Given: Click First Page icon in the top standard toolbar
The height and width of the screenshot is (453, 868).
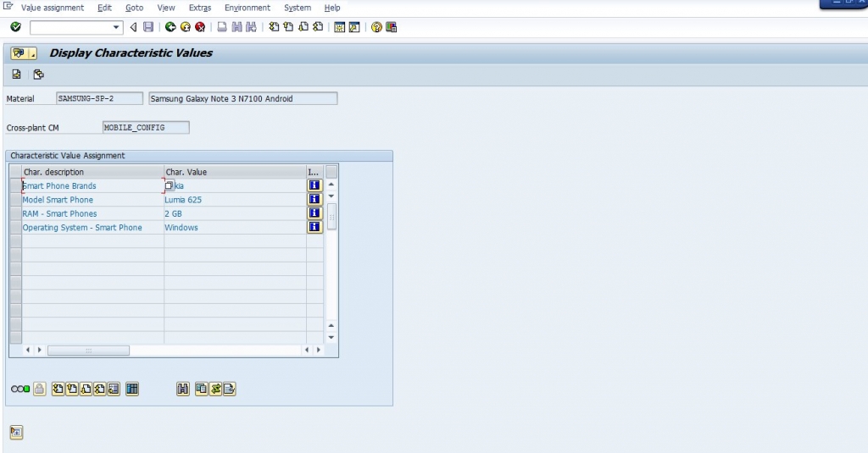Looking at the screenshot, I should coord(274,27).
